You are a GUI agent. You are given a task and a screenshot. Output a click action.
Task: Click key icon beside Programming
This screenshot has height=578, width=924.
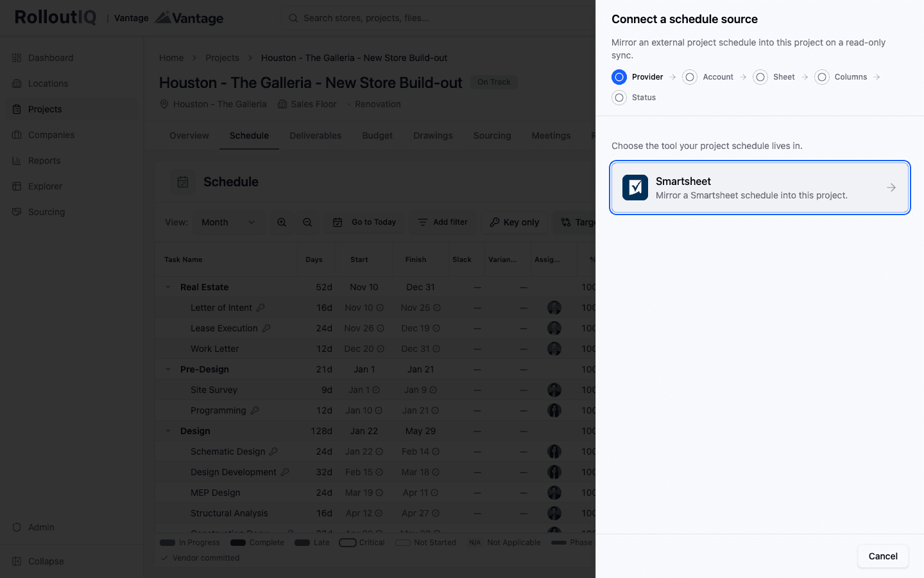[x=255, y=410]
